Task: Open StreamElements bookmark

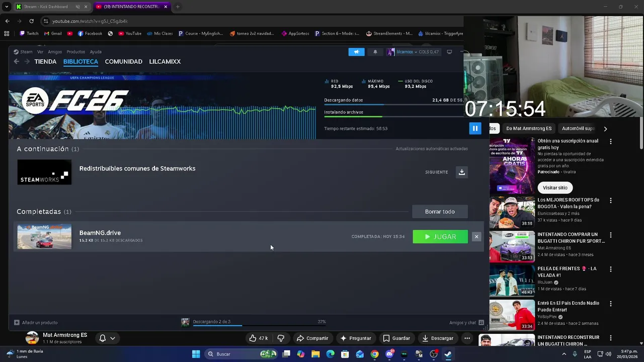Action: coord(389,34)
